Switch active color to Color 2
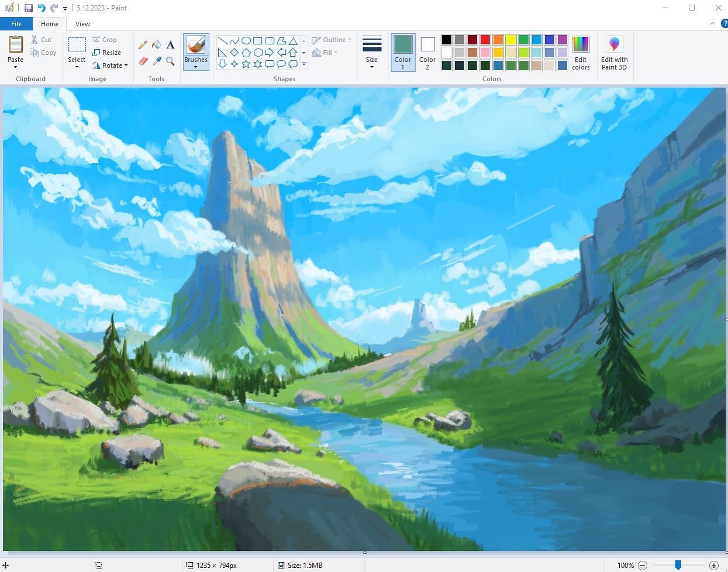Viewport: 728px width, 572px height. [427, 52]
